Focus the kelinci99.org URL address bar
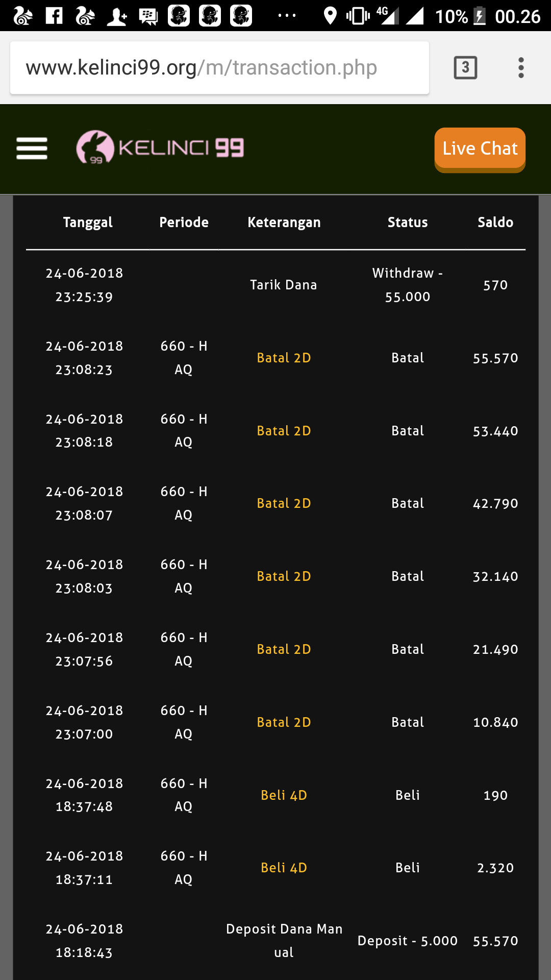 pyautogui.click(x=219, y=67)
